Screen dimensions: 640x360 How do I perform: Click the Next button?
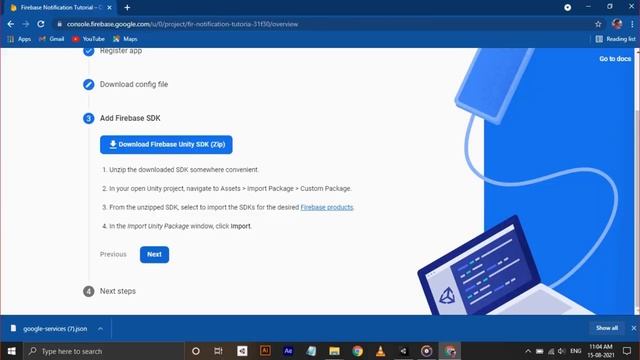pyautogui.click(x=154, y=254)
